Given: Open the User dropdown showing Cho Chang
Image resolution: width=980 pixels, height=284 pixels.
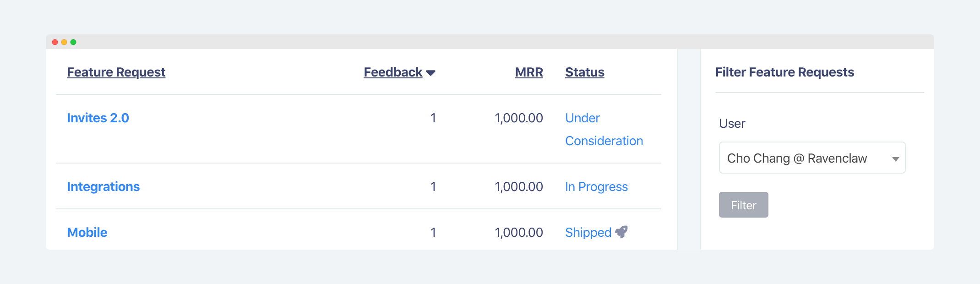Looking at the screenshot, I should coord(812,158).
